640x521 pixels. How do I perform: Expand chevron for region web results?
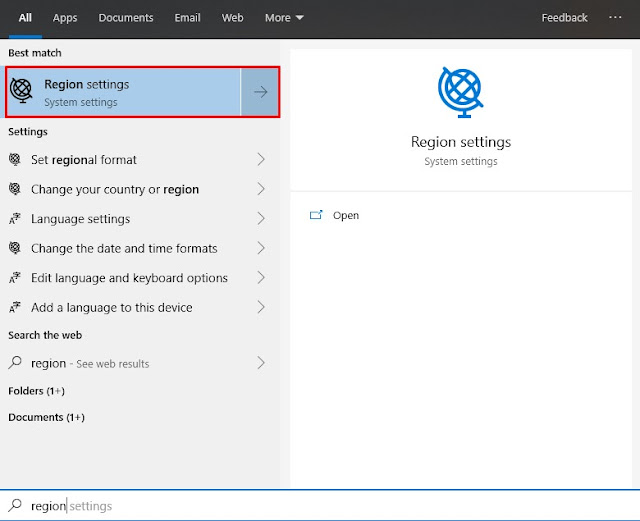coord(261,363)
